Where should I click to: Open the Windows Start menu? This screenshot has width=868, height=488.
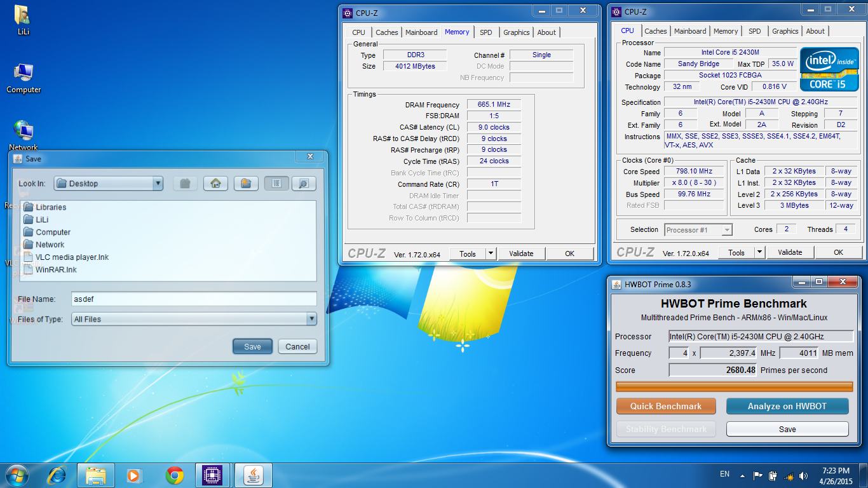(x=17, y=475)
